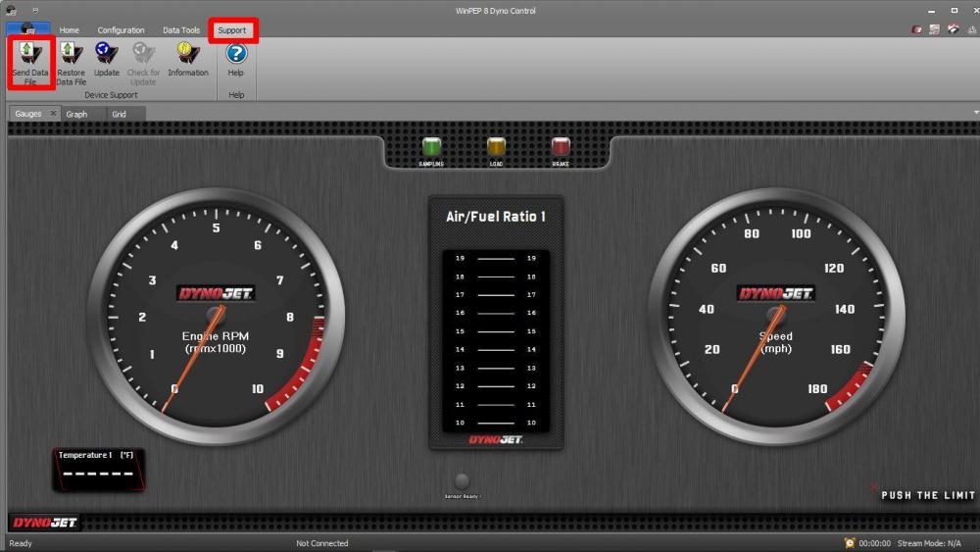Viewport: 980px width, 552px height.
Task: Open the Data Tools ribbon tab
Action: pyautogui.click(x=180, y=30)
